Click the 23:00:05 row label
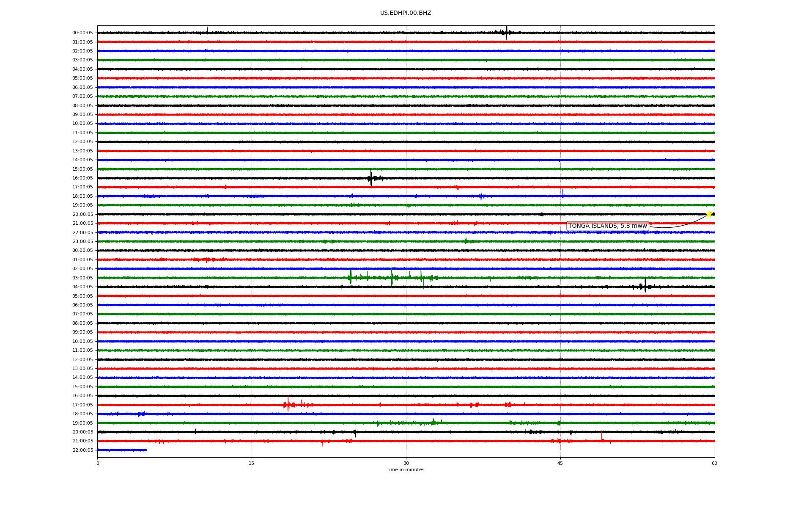Image resolution: width=812 pixels, height=508 pixels. tap(82, 242)
